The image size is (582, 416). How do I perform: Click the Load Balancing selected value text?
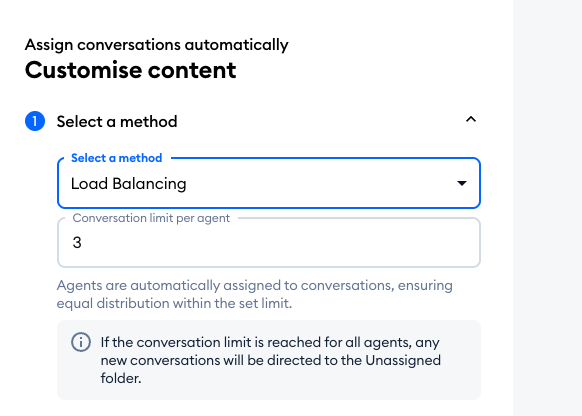pyautogui.click(x=128, y=184)
